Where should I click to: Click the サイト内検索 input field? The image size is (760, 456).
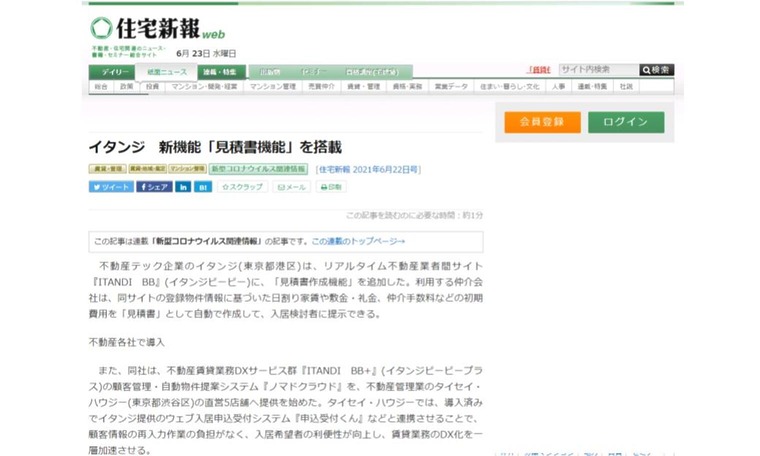[x=597, y=70]
